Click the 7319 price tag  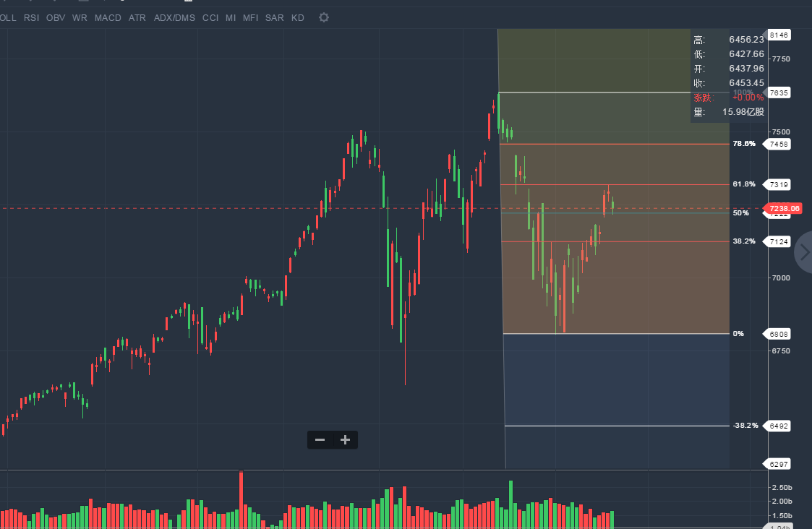coord(778,185)
